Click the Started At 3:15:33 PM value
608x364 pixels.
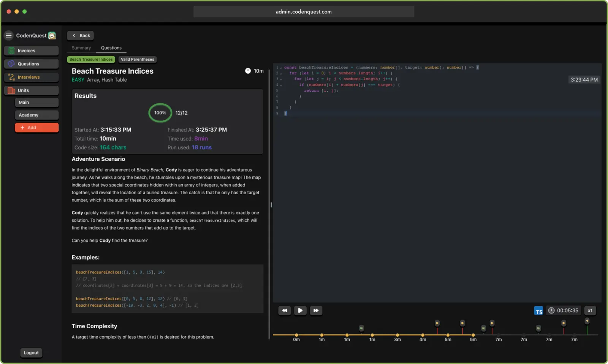(116, 130)
